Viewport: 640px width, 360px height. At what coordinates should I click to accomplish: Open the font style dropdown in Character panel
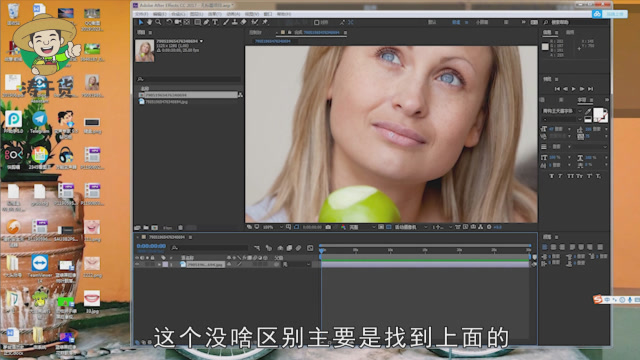(x=562, y=119)
